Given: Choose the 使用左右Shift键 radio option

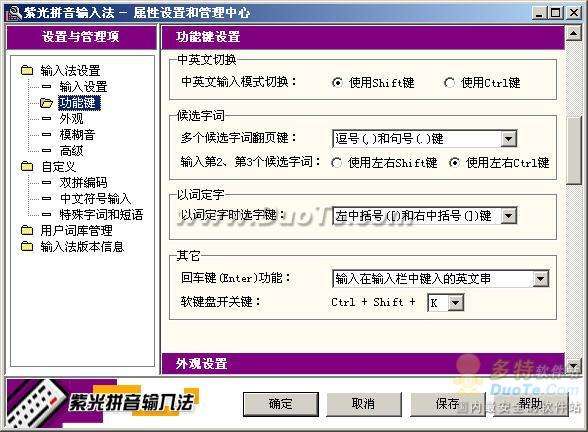Looking at the screenshot, I should (x=336, y=162).
